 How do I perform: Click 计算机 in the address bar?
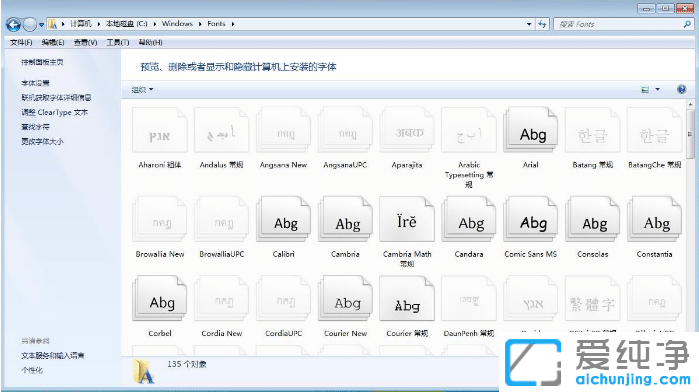click(81, 24)
